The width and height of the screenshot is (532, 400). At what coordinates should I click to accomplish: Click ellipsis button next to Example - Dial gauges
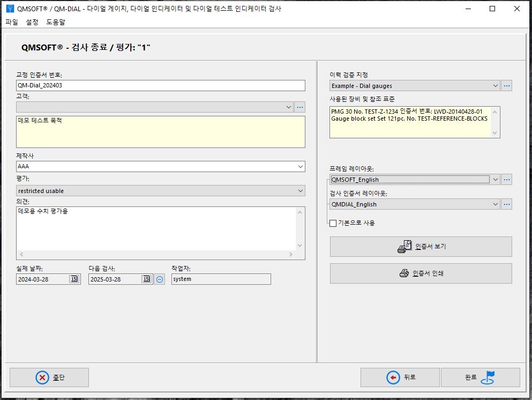click(x=507, y=86)
